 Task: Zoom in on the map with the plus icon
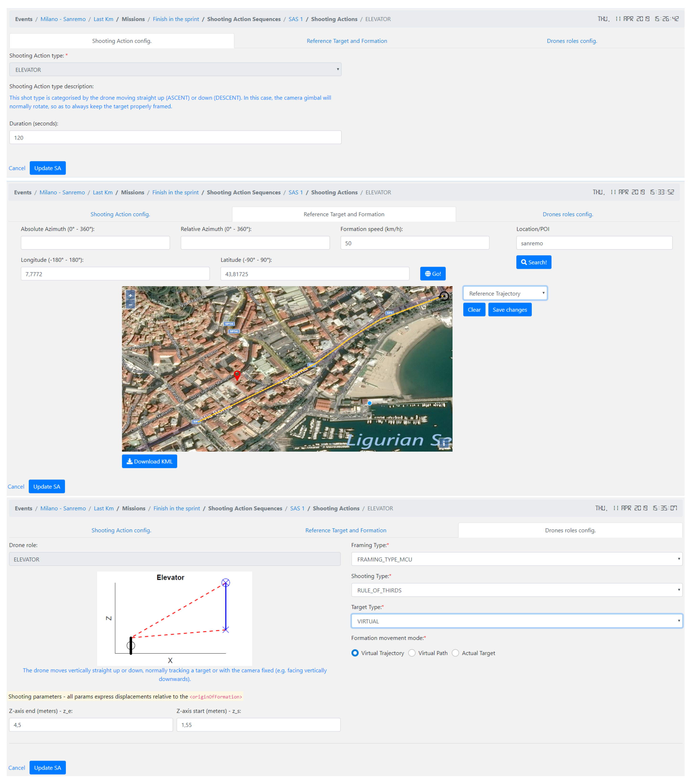click(x=130, y=295)
